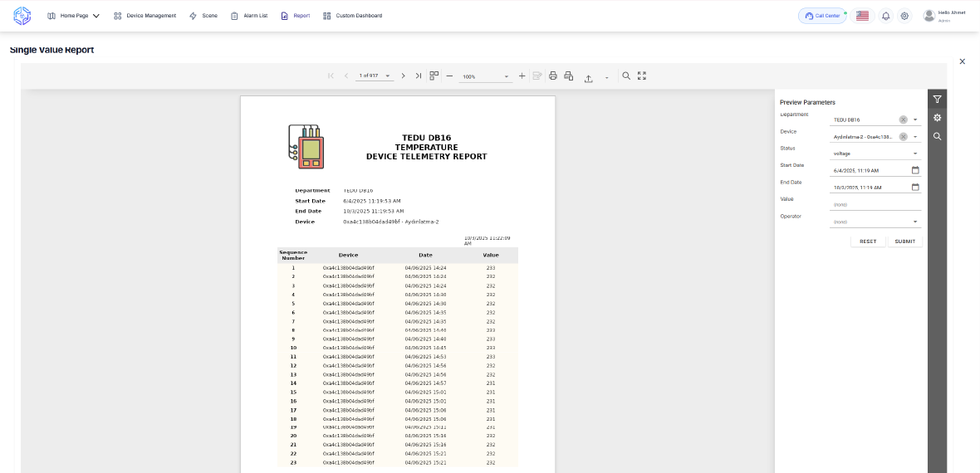This screenshot has height=473, width=980.
Task: Jump to the last report page
Action: click(x=418, y=76)
